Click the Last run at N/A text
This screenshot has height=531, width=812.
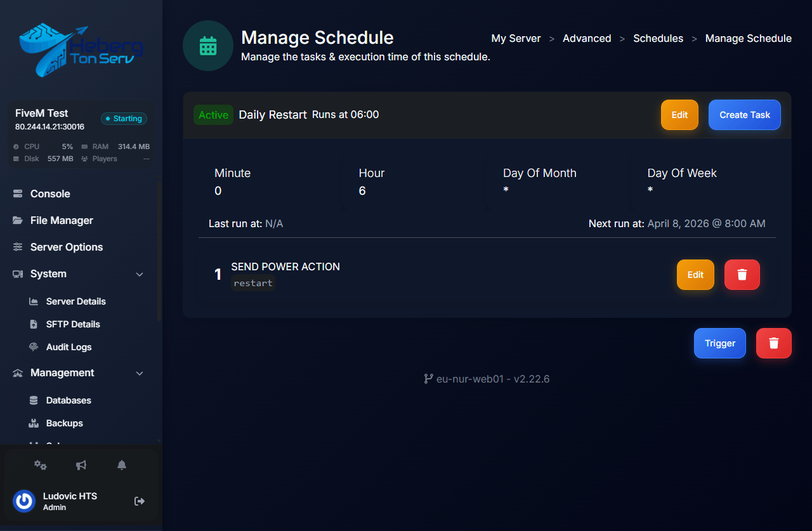pyautogui.click(x=246, y=224)
